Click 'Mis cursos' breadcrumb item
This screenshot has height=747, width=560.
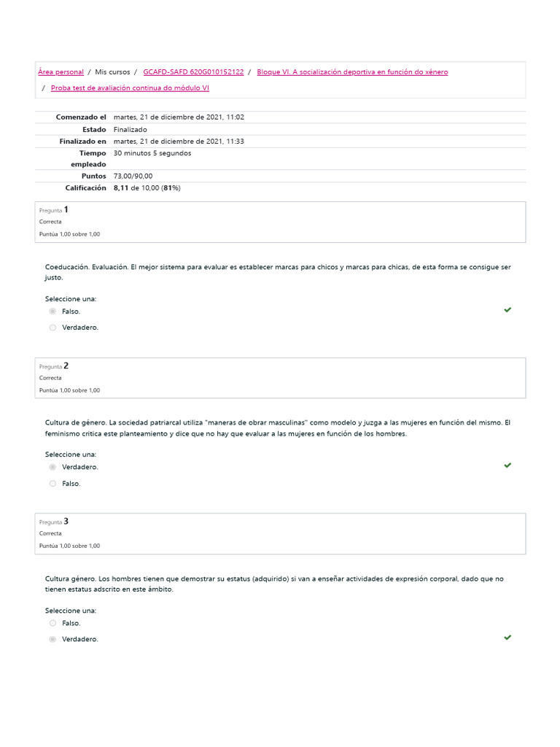[x=112, y=72]
